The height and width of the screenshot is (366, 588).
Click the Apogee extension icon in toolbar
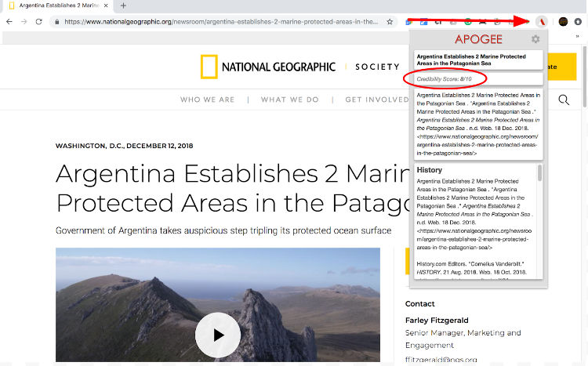pyautogui.click(x=542, y=22)
